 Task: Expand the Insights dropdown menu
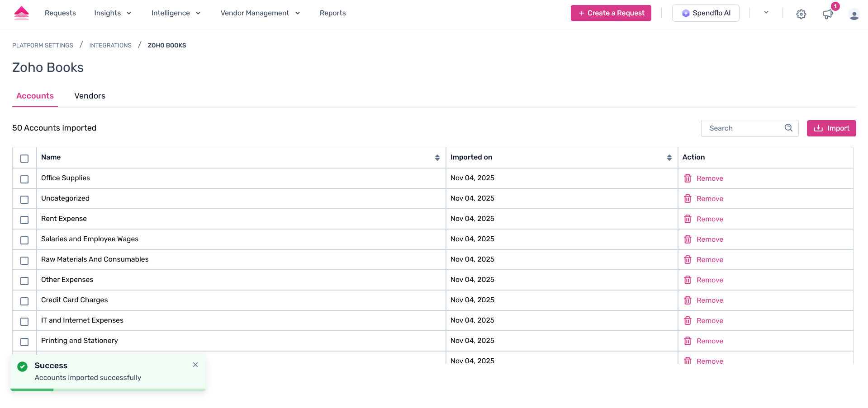point(113,13)
